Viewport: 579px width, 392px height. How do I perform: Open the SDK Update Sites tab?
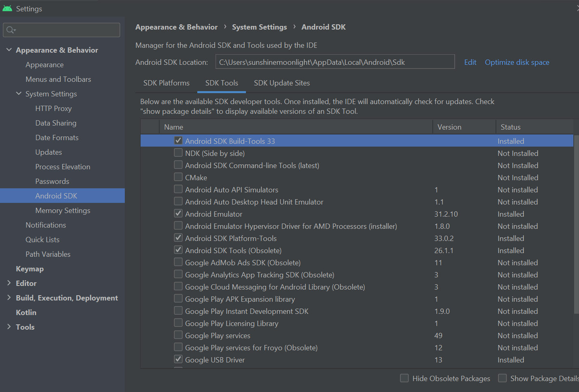[282, 83]
